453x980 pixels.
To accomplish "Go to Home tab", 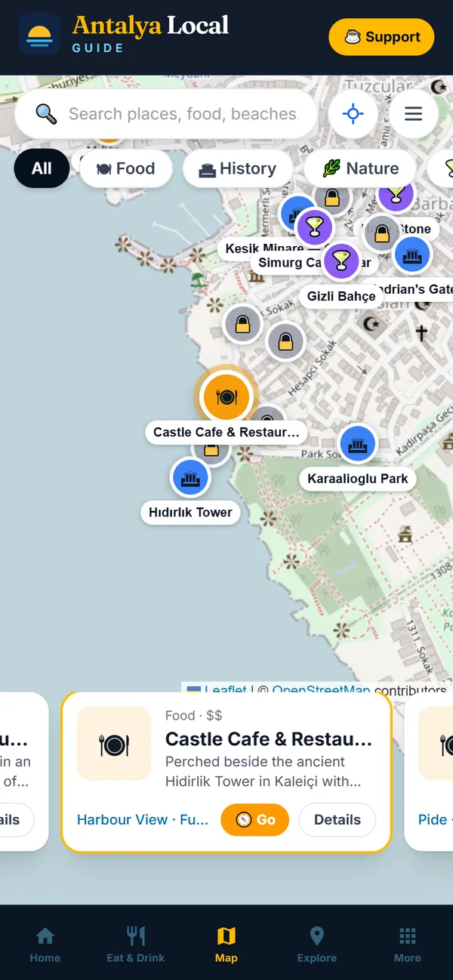I will 45,945.
